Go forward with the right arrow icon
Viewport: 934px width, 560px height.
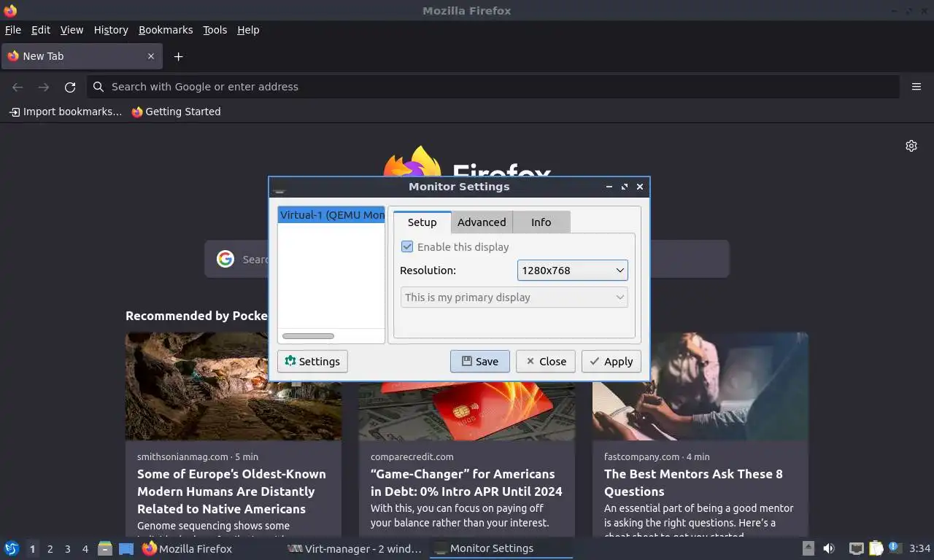tap(44, 87)
